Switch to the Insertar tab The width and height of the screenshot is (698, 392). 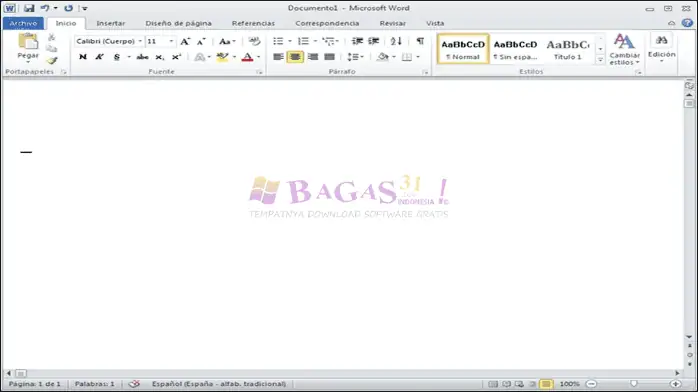[x=111, y=23]
